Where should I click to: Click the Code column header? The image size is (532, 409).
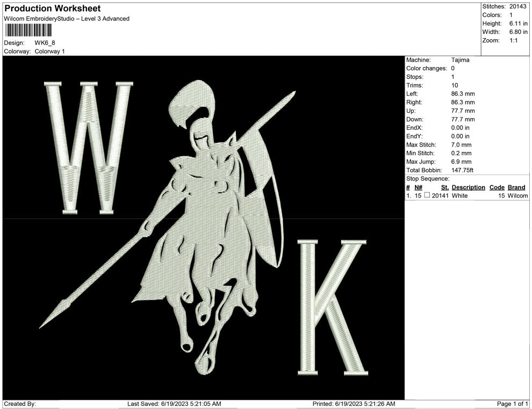(x=497, y=187)
